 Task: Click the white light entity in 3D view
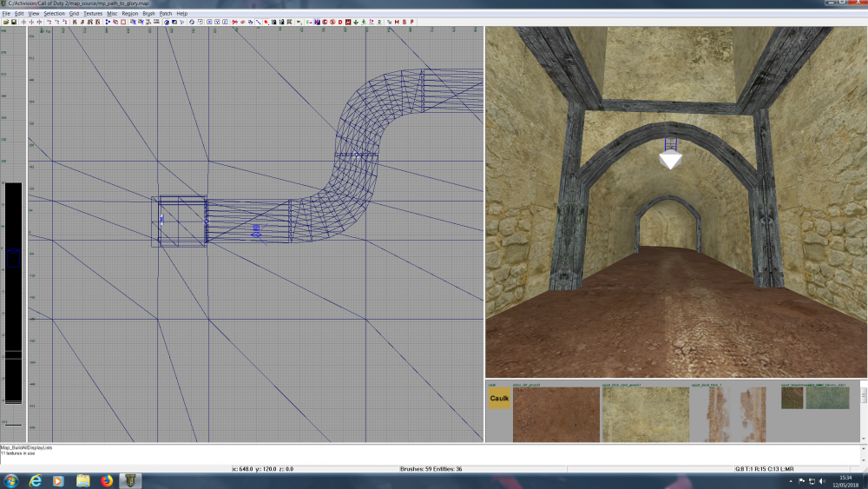coord(670,161)
